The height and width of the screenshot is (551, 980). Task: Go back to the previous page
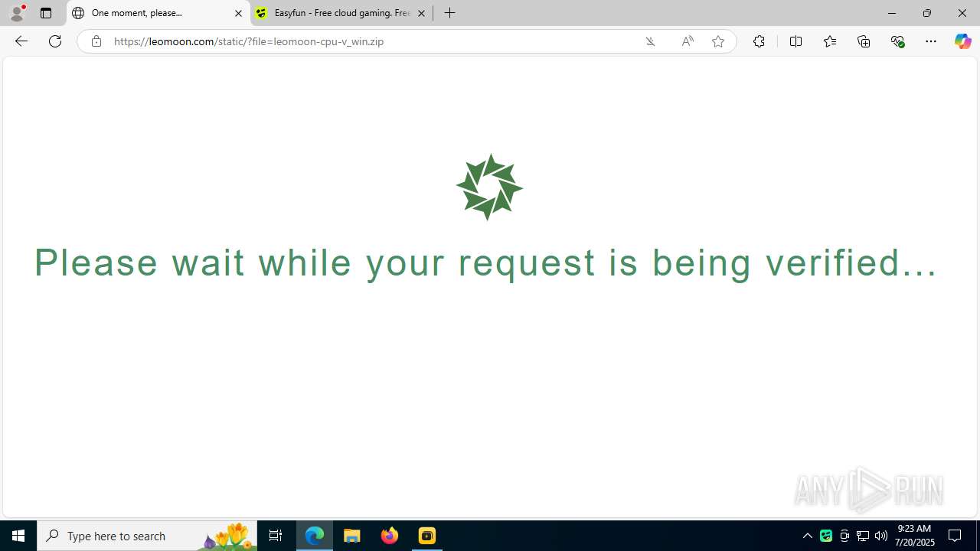pos(21,41)
